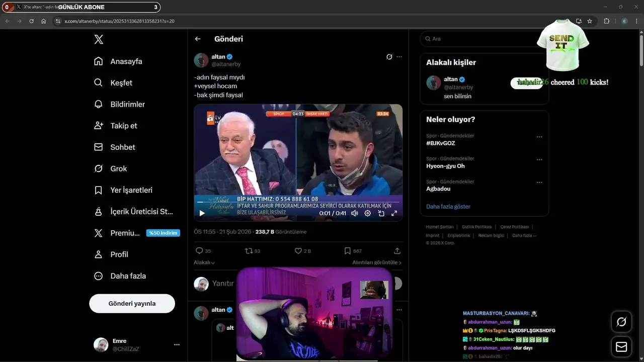Click Gönderi yayınla button

pyautogui.click(x=132, y=304)
